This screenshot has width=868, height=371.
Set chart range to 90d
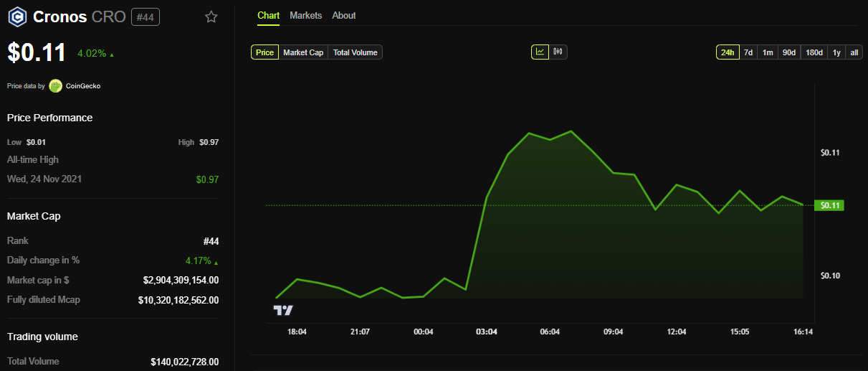tap(789, 52)
